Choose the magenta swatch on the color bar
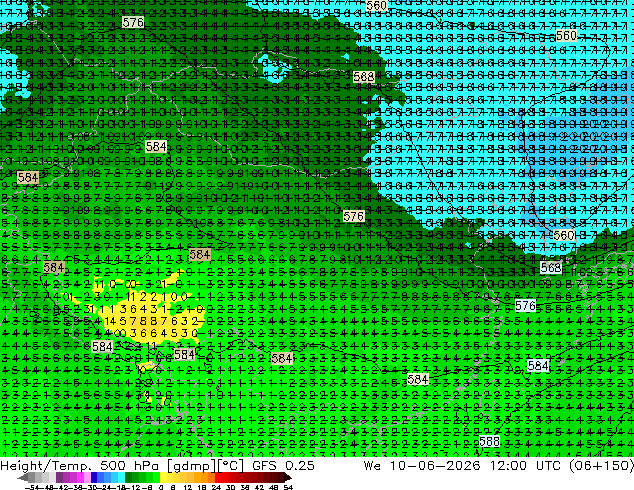The width and height of the screenshot is (634, 490). coord(80,478)
